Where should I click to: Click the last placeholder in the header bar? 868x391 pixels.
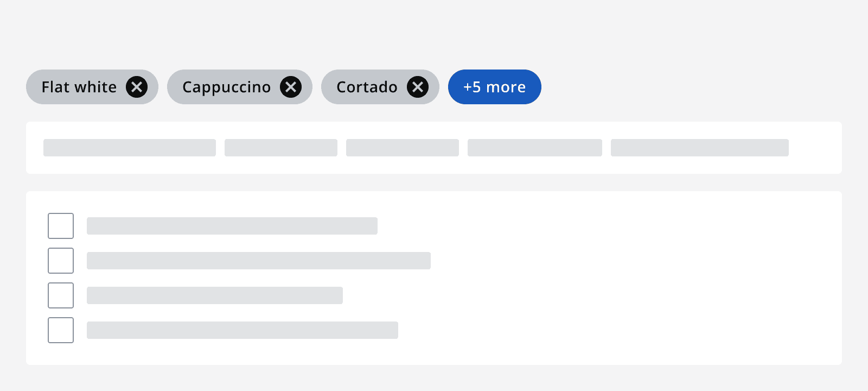(x=700, y=148)
